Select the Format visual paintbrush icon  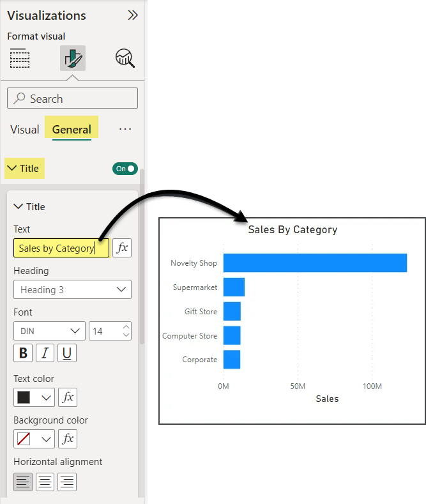(72, 58)
